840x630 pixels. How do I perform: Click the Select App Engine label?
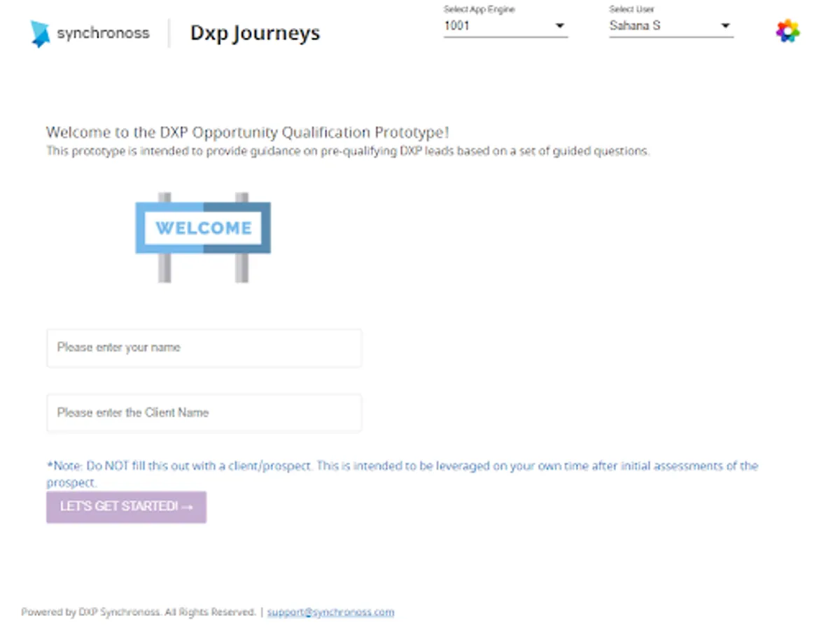point(479,10)
